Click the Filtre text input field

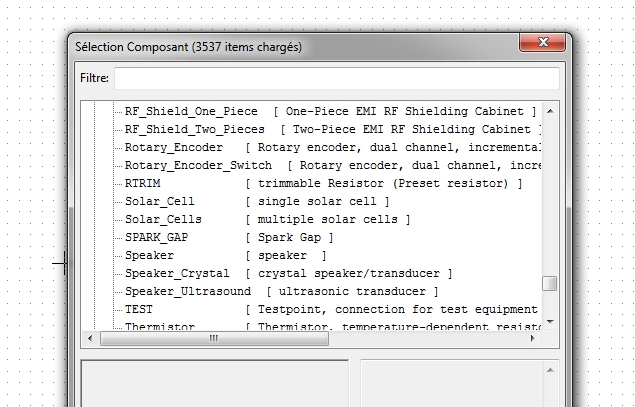[336, 78]
